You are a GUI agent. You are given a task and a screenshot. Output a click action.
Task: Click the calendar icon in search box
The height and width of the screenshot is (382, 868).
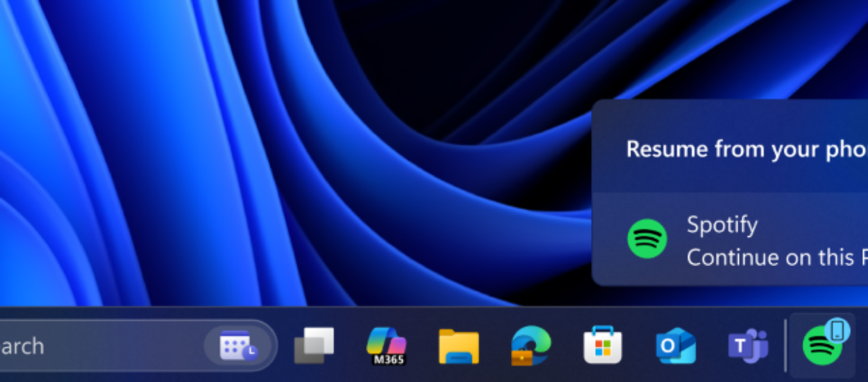click(x=238, y=345)
